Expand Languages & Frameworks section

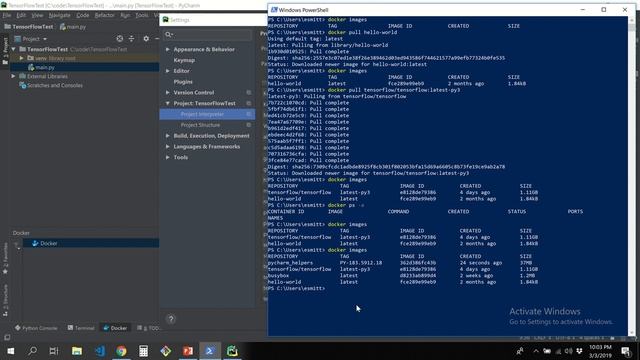coord(168,147)
